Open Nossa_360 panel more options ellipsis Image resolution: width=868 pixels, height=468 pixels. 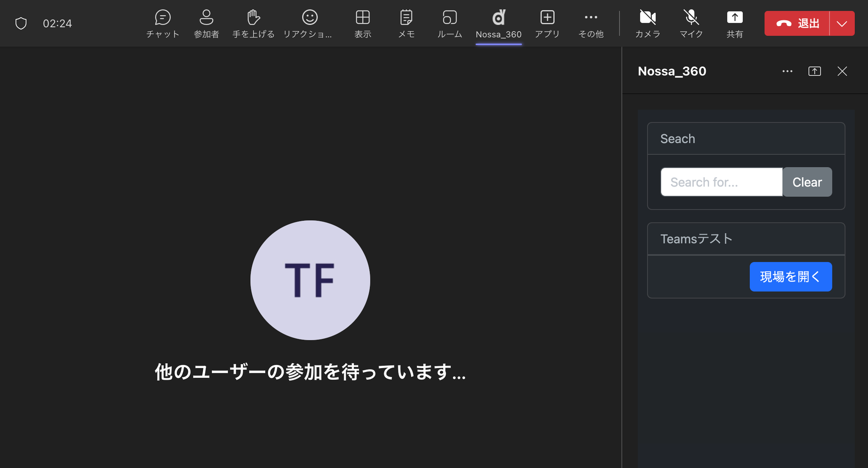[x=787, y=71]
